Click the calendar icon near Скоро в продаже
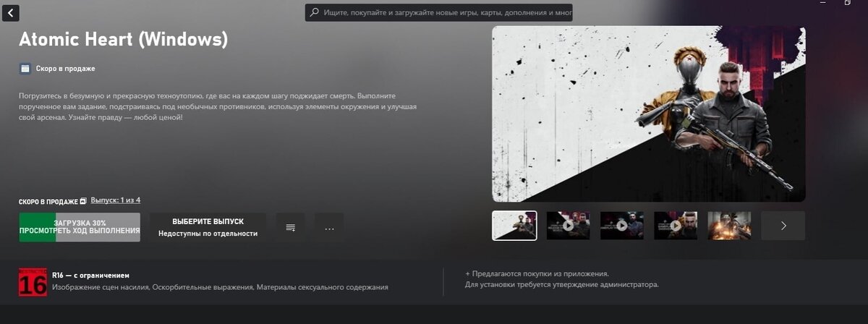The height and width of the screenshot is (324, 868). coord(25,69)
